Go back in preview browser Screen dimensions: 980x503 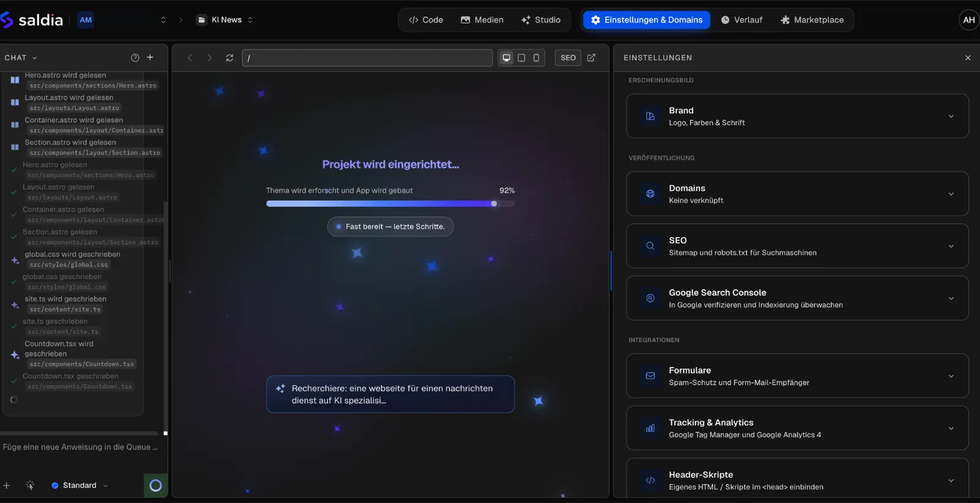point(190,58)
